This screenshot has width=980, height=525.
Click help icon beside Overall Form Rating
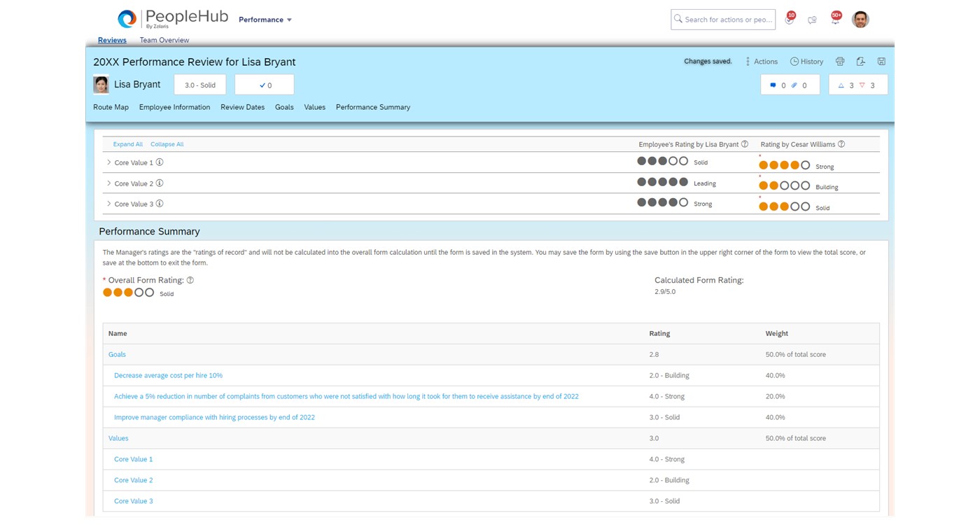[190, 280]
